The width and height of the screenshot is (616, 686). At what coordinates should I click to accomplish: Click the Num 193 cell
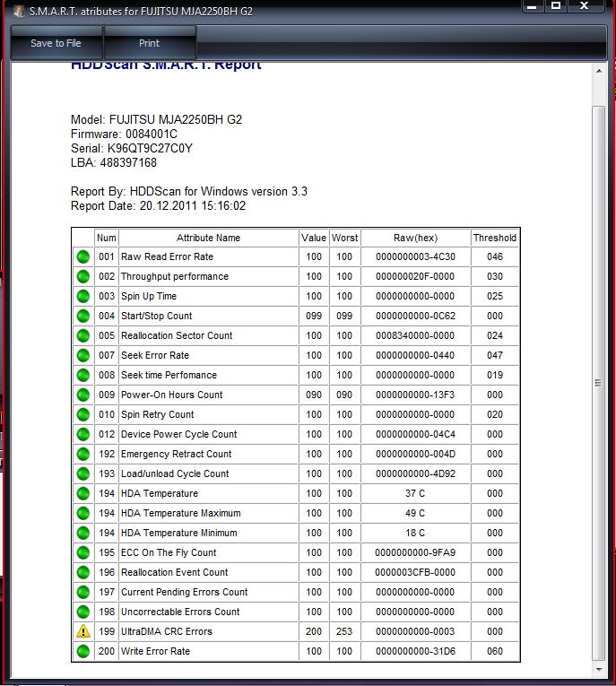107,473
